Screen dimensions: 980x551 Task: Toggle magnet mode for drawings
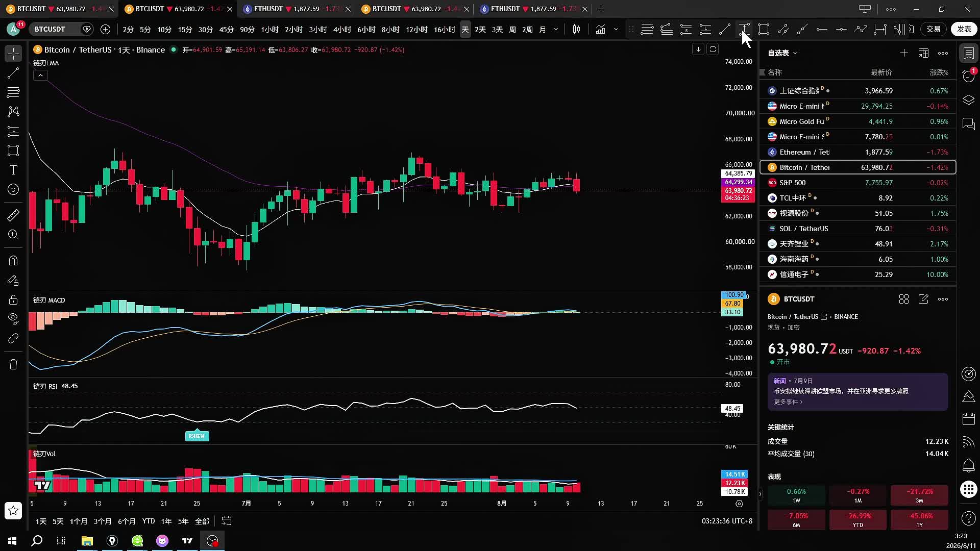[x=13, y=261]
